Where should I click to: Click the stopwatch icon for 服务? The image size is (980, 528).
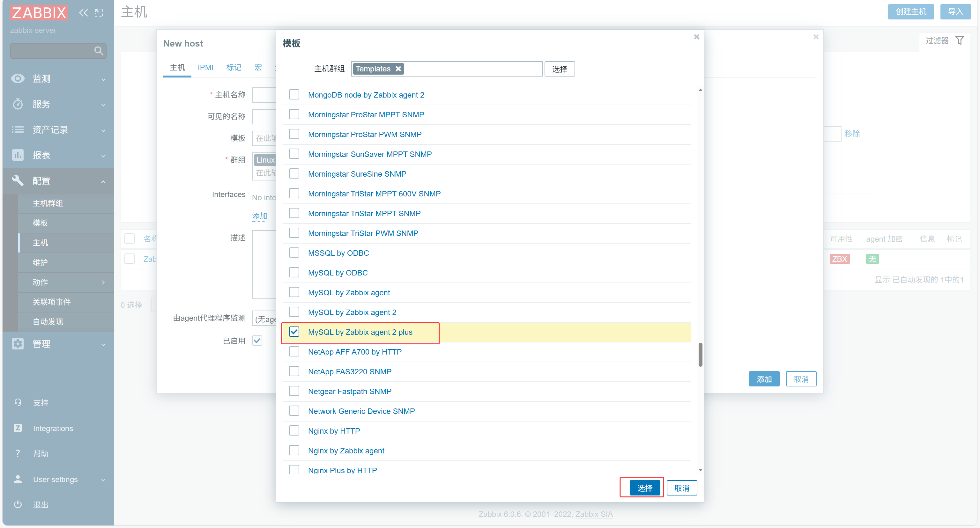click(18, 104)
